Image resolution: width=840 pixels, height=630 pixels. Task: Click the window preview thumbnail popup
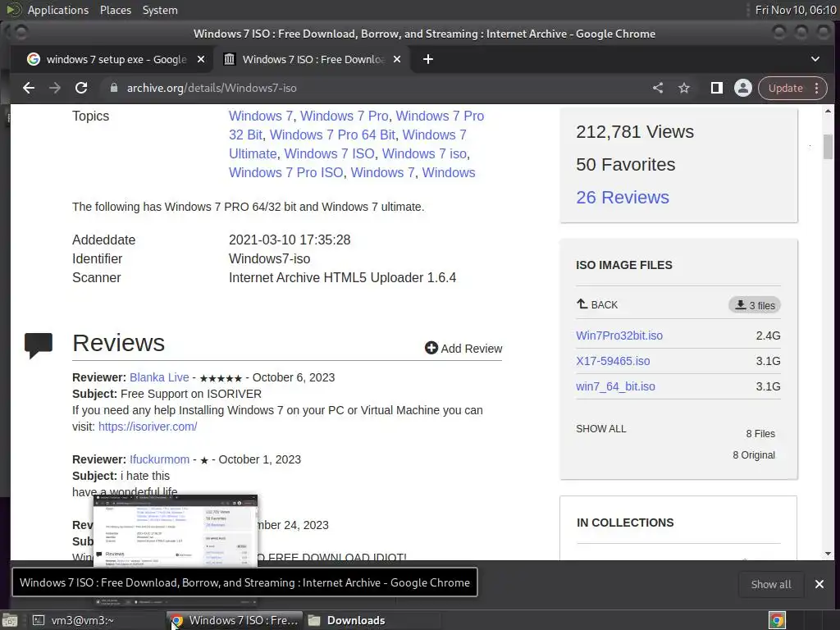point(176,531)
